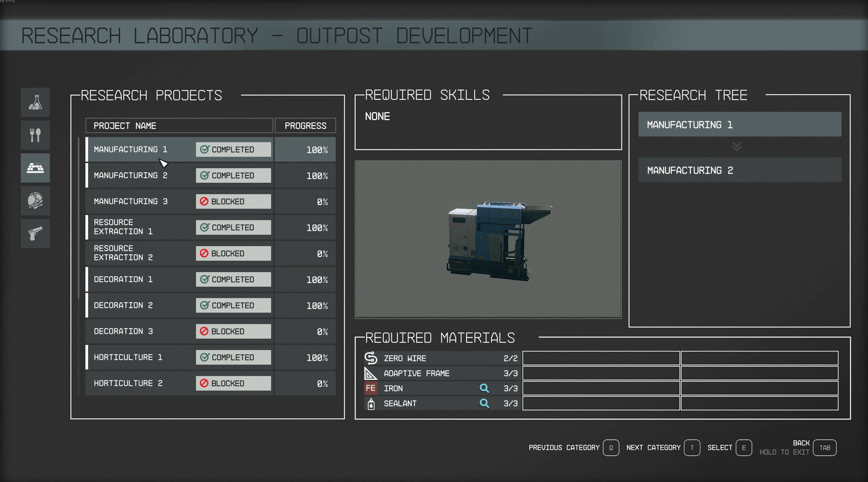Select the Food and Drink category icon
The width and height of the screenshot is (868, 482).
click(35, 135)
